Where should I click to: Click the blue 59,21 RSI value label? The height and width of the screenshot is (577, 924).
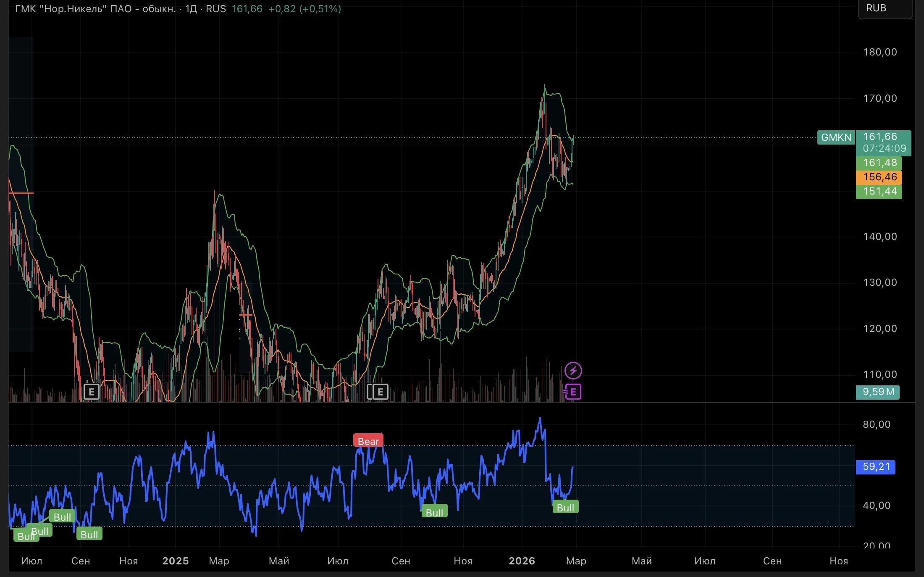876,467
